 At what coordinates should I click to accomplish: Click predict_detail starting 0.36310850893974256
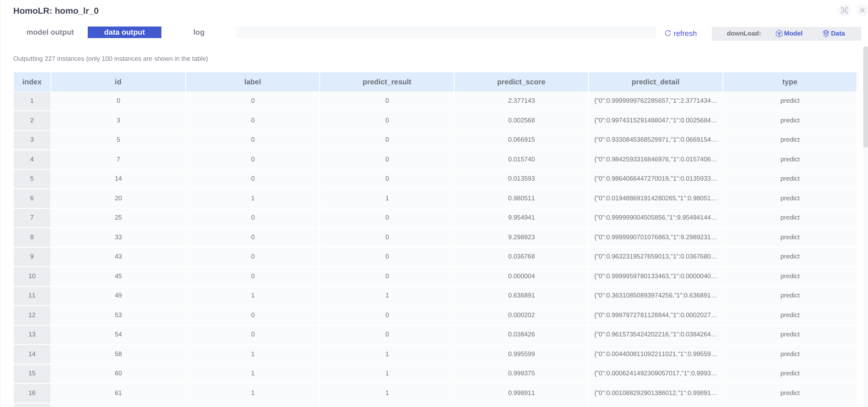(656, 295)
